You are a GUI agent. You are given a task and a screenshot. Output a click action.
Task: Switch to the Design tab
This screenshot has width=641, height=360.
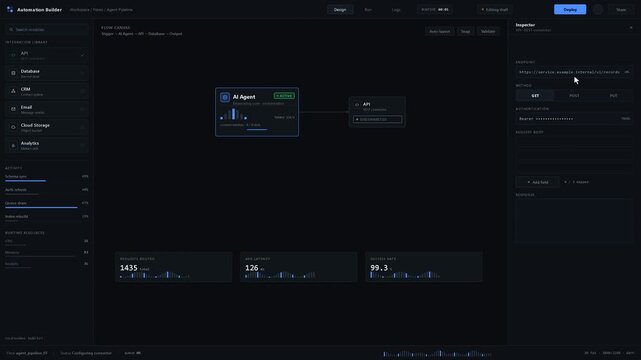pyautogui.click(x=340, y=9)
